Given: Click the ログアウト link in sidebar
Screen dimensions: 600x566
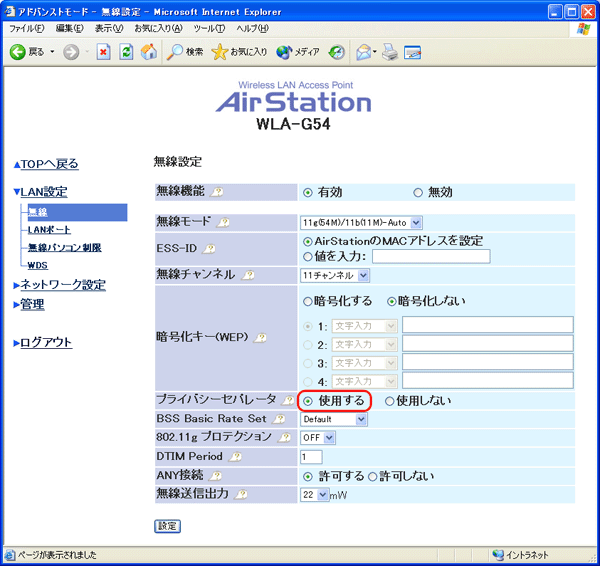Looking at the screenshot, I should (x=46, y=343).
